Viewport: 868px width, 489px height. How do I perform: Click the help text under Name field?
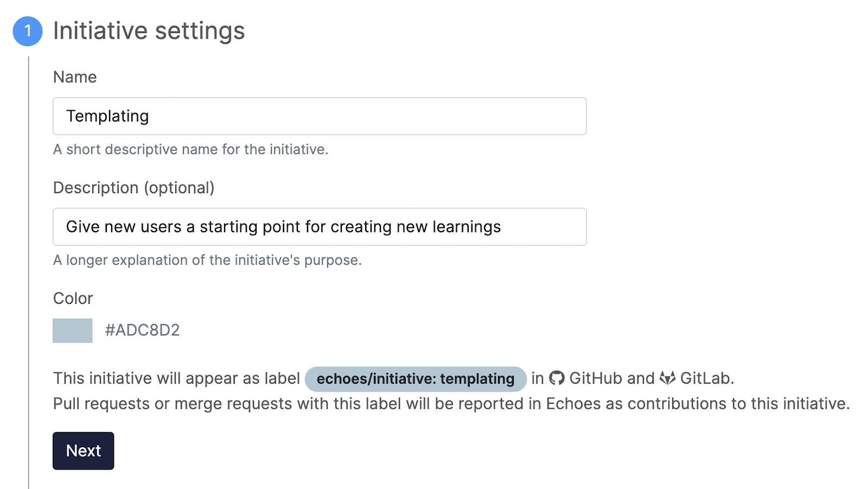pos(191,149)
